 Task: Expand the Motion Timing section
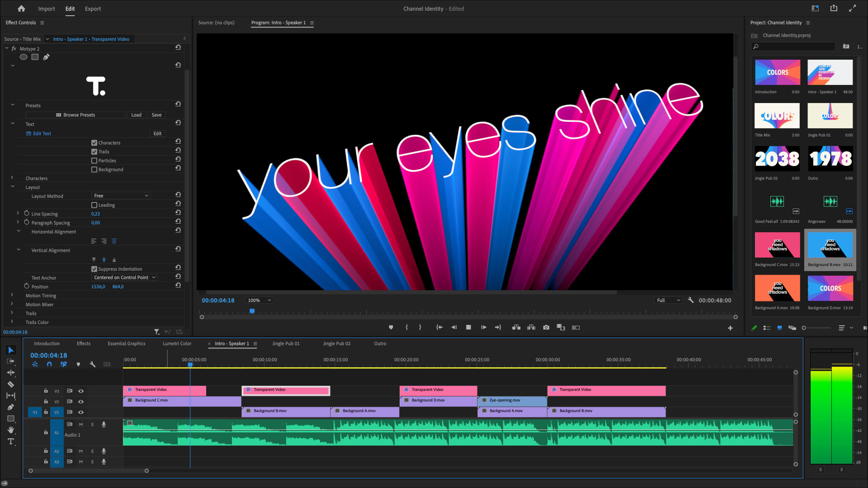[12, 296]
